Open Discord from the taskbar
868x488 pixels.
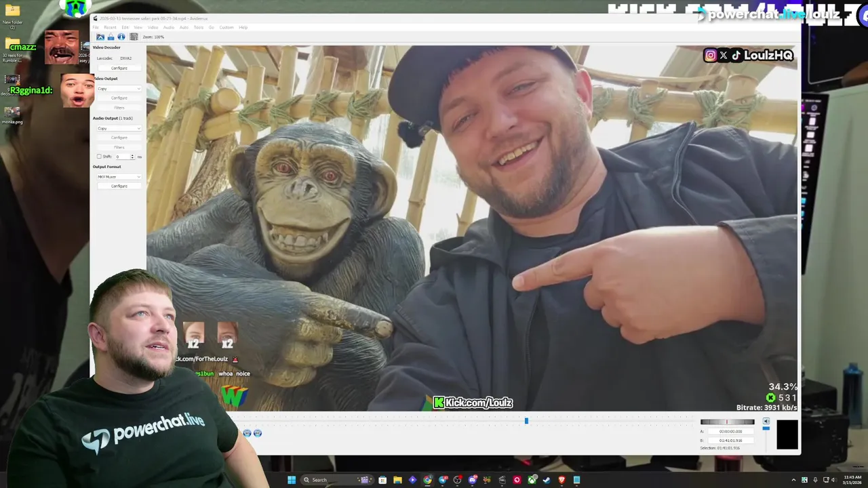[472, 480]
